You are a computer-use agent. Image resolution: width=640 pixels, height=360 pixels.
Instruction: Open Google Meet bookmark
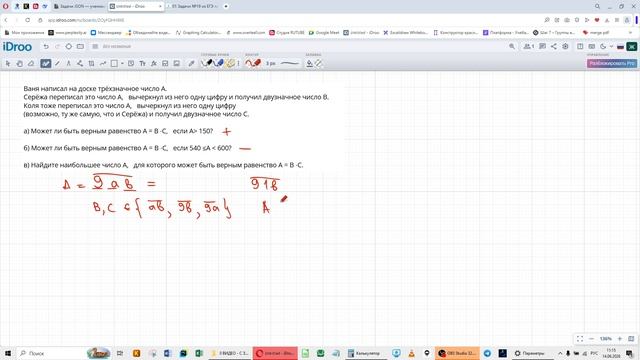[x=324, y=33]
